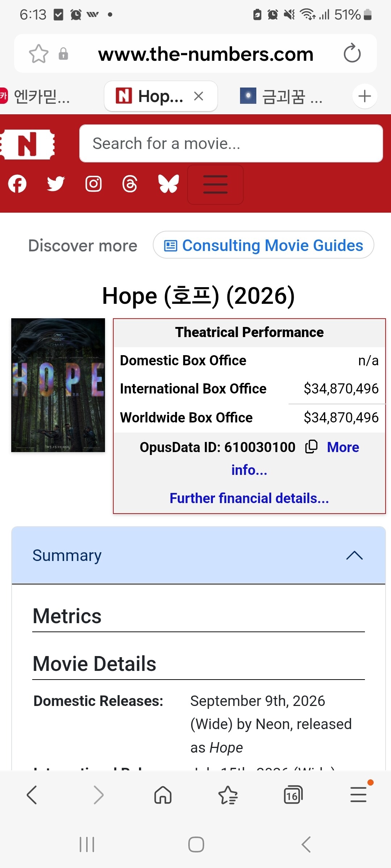Open the Bluesky butterfly icon link

(169, 184)
